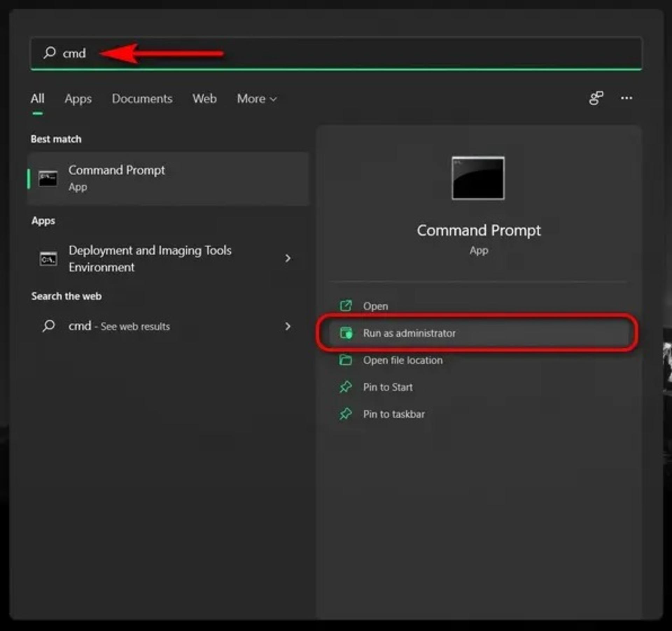672x631 pixels.
Task: Select Deployment and Imaging Tools Environment
Action: [168, 258]
